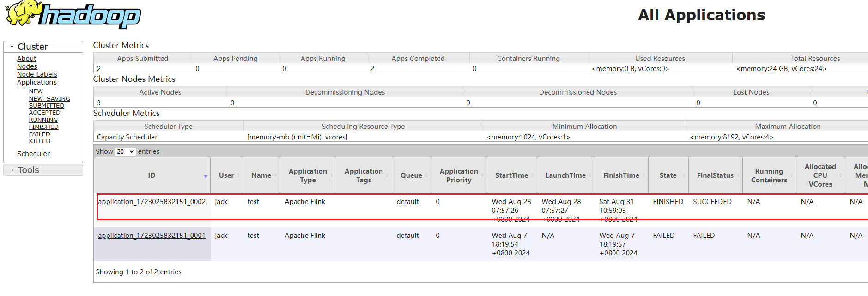Open the Show entries count dropdown
The width and height of the screenshot is (868, 296).
tap(125, 151)
